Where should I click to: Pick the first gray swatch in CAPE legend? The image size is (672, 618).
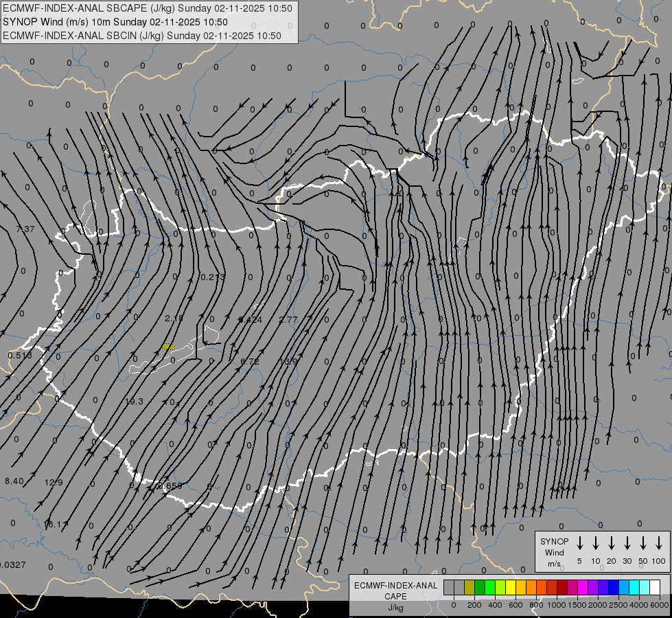[449, 588]
